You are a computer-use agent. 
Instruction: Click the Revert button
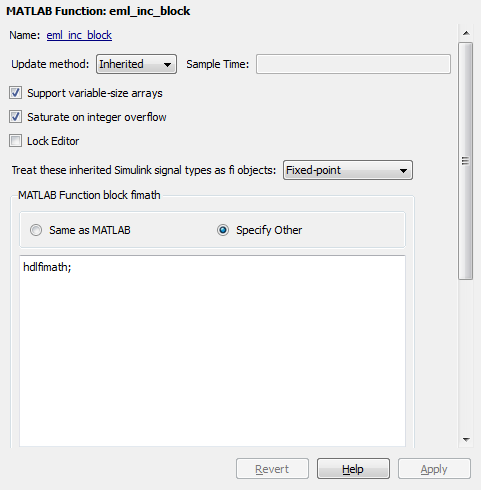click(272, 469)
